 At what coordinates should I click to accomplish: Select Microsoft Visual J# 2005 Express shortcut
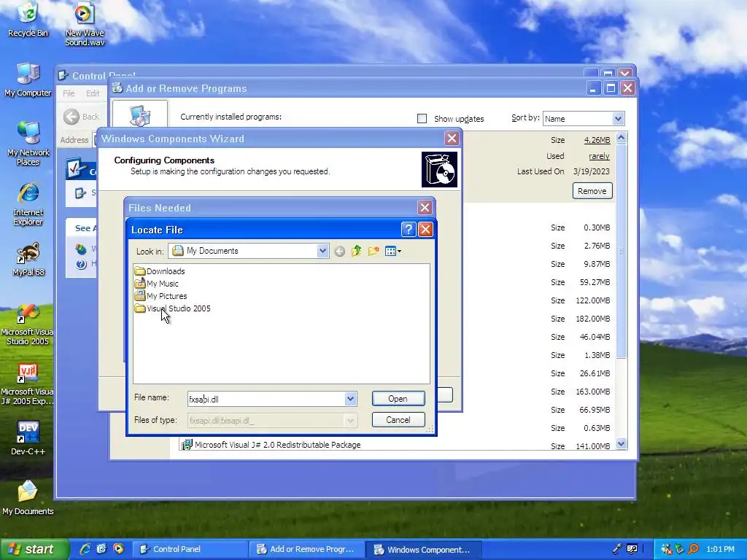tap(27, 385)
